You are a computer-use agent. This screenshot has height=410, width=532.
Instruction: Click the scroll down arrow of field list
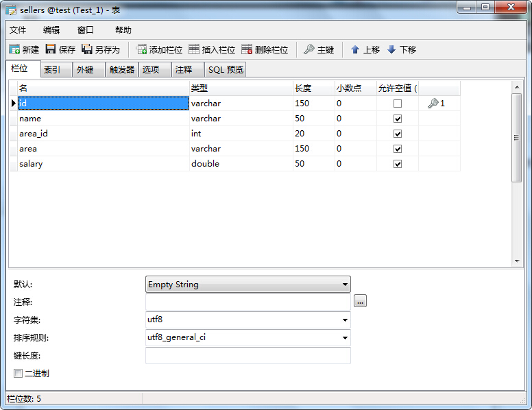pyautogui.click(x=517, y=261)
